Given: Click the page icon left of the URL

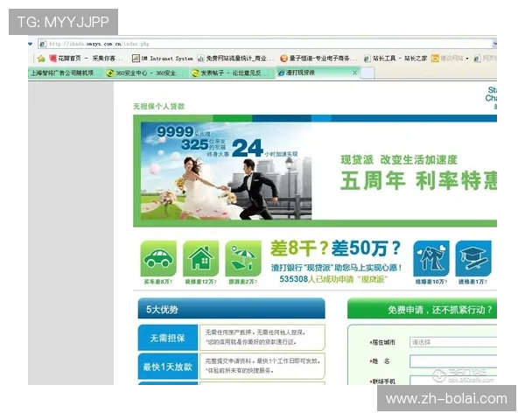Looking at the screenshot, I should 43,44.
